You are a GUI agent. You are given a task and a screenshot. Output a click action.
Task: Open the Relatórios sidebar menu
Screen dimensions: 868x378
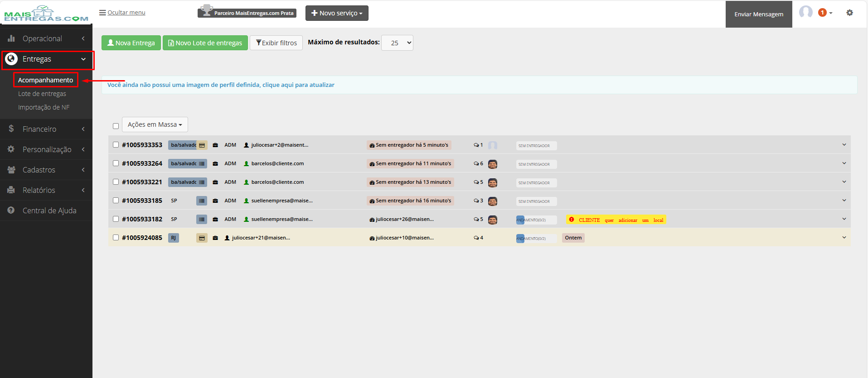pos(46,190)
